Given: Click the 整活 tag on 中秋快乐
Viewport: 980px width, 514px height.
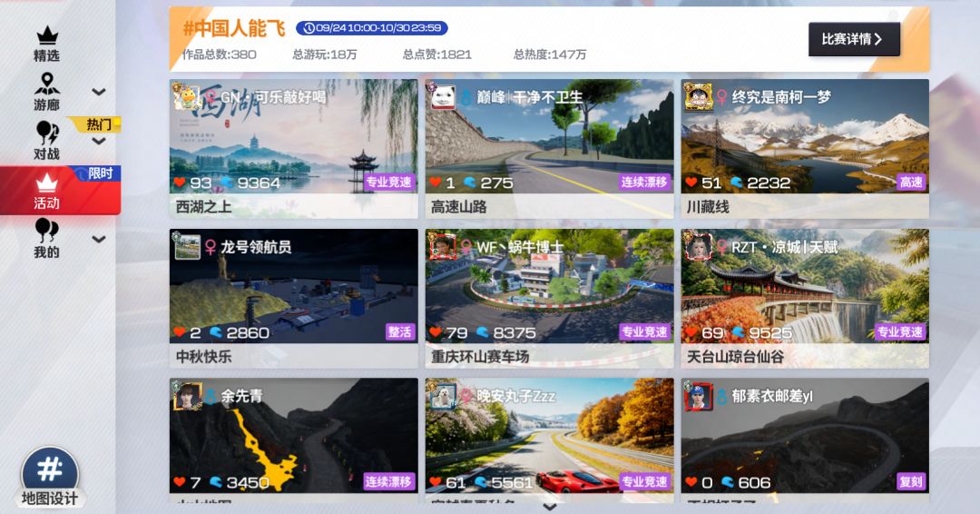Looking at the screenshot, I should 400,331.
